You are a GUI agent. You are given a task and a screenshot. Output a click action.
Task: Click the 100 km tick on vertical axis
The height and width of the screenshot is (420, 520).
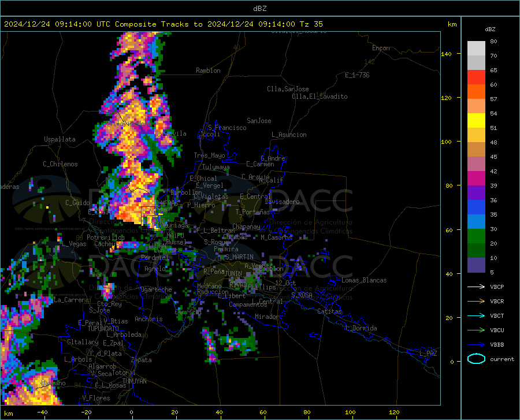click(446, 142)
